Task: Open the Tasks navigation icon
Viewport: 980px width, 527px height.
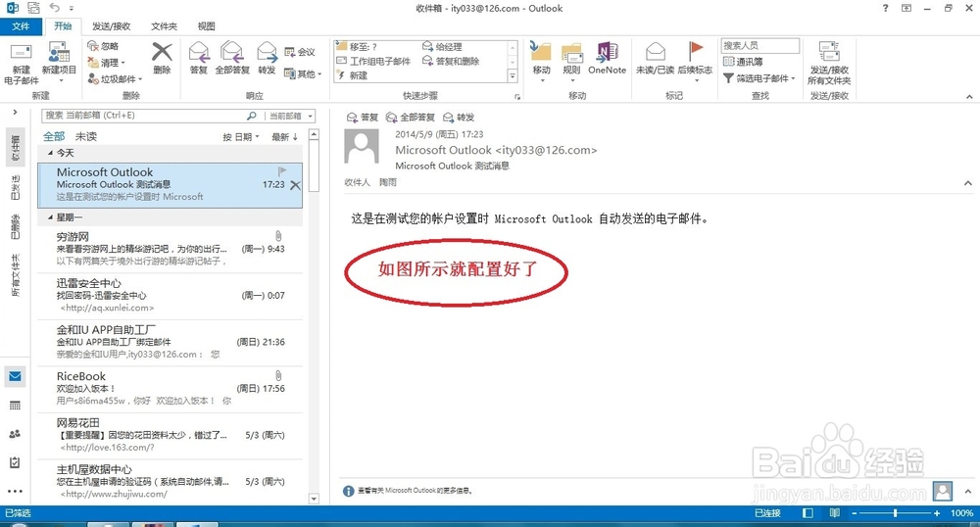Action: point(15,462)
